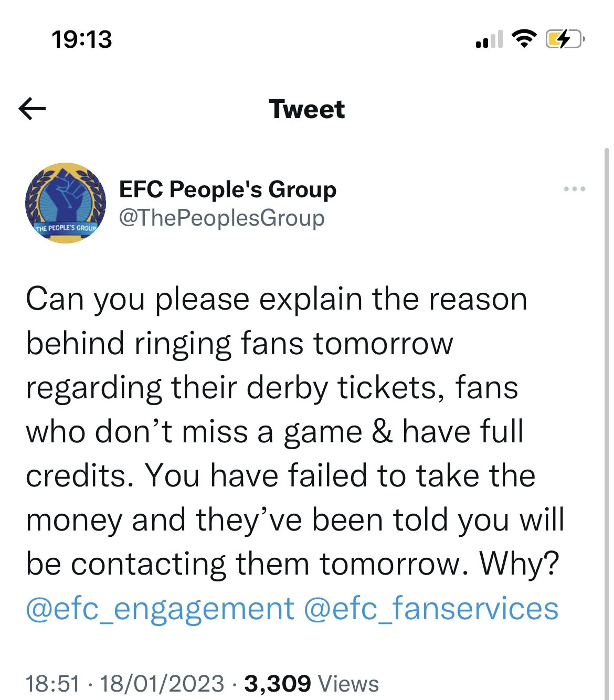
Task: Tap the charging battery icon
Action: 564,39
